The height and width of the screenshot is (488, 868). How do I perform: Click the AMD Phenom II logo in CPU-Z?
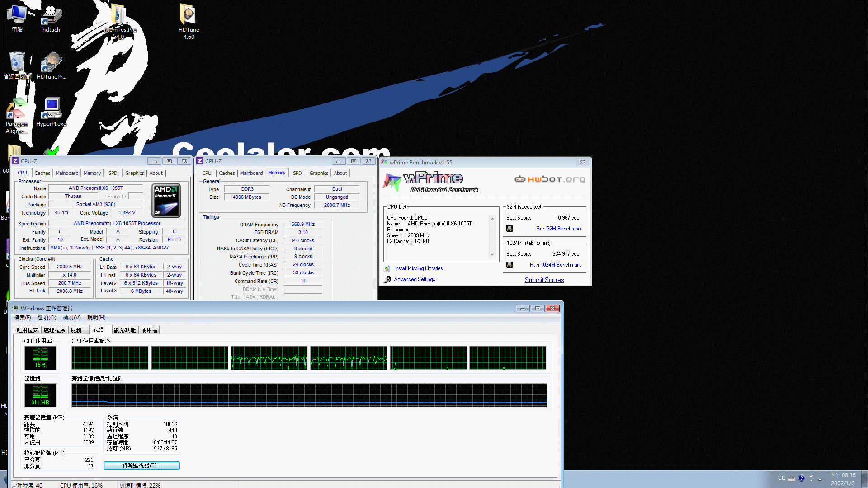pos(166,200)
